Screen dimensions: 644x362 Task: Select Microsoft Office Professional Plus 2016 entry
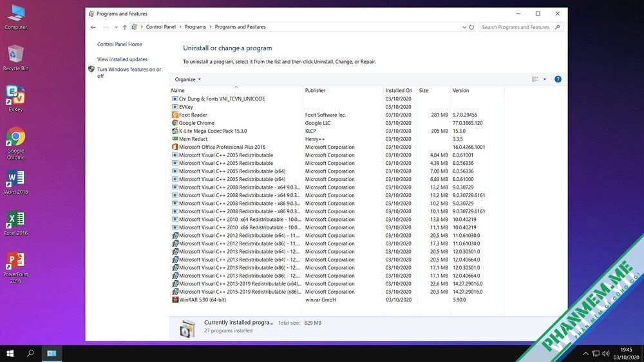pyautogui.click(x=222, y=147)
